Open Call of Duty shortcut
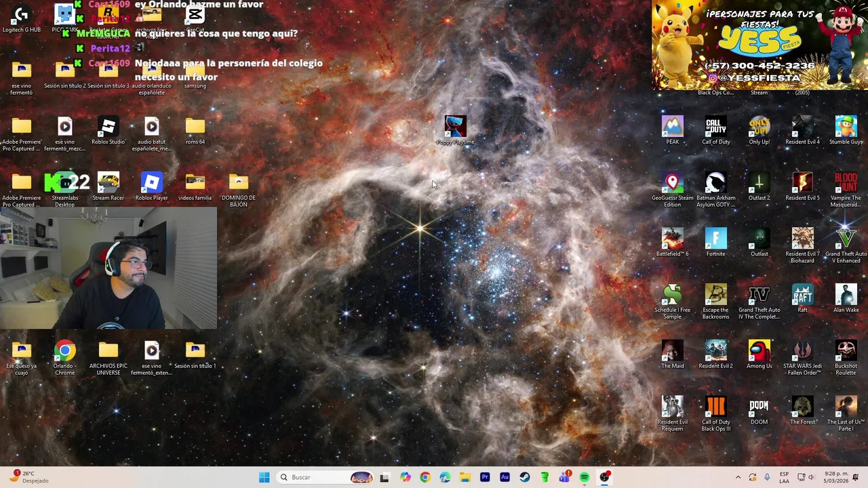Screen dimensions: 868x488 point(715,131)
